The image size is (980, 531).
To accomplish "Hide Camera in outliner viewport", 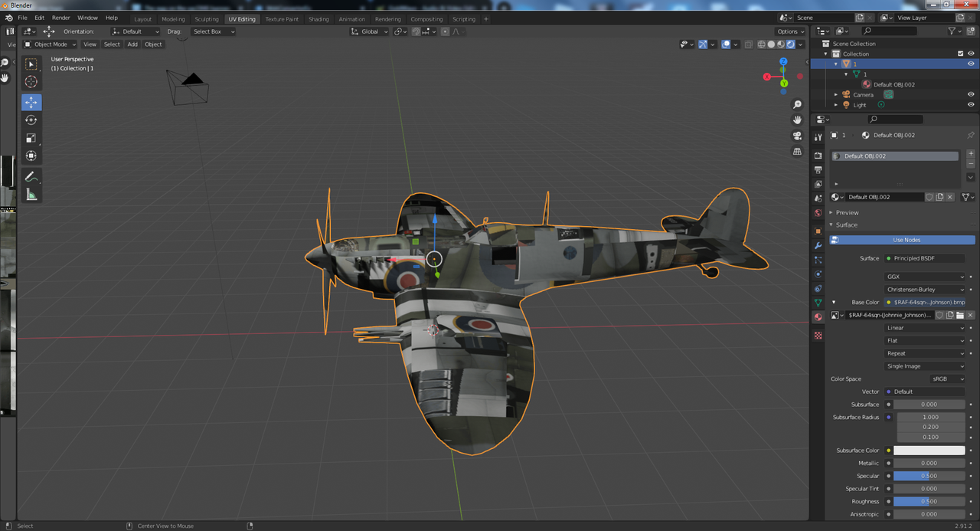I will [971, 94].
